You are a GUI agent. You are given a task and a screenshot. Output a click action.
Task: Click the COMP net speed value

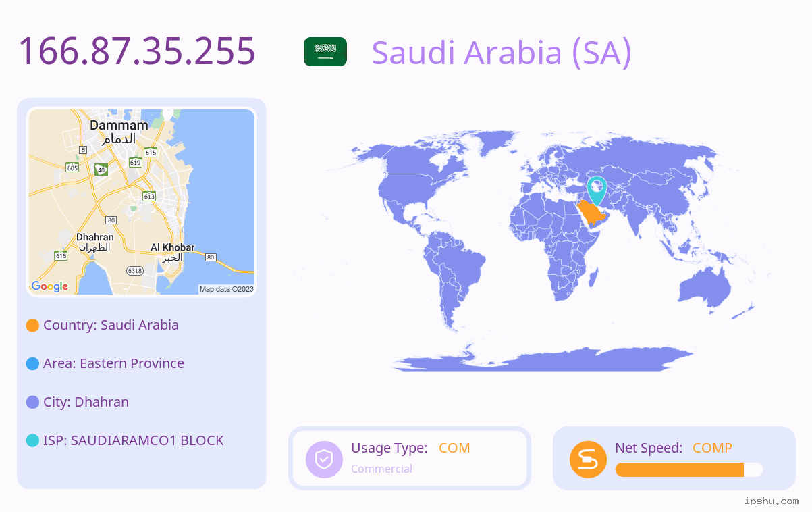click(712, 448)
